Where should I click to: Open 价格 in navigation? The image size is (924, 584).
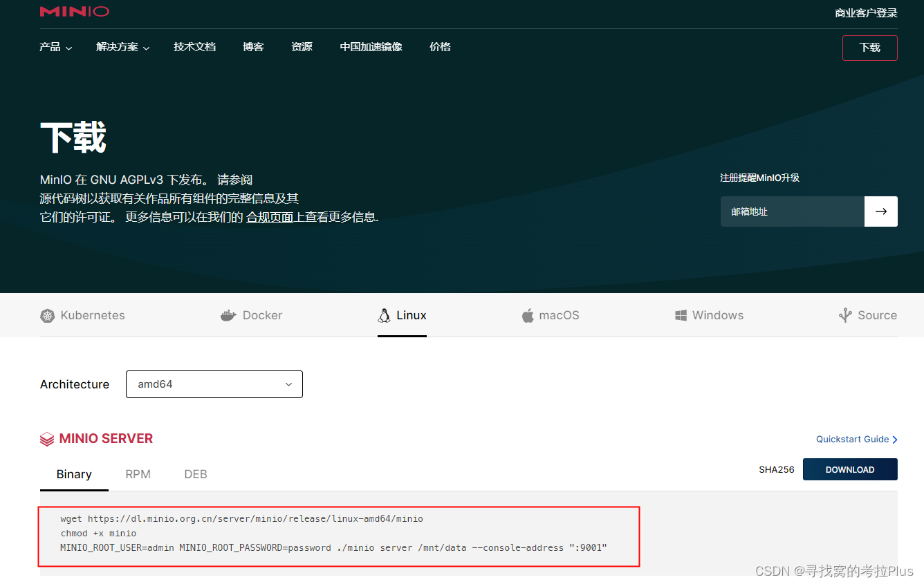[x=441, y=47]
